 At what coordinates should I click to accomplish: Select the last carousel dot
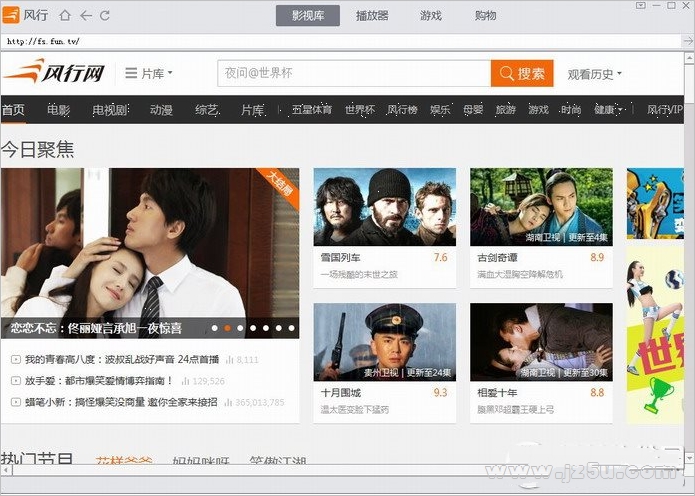[x=291, y=328]
